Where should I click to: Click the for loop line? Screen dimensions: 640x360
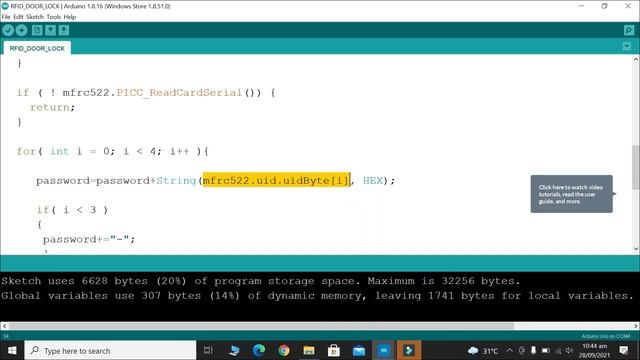113,151
